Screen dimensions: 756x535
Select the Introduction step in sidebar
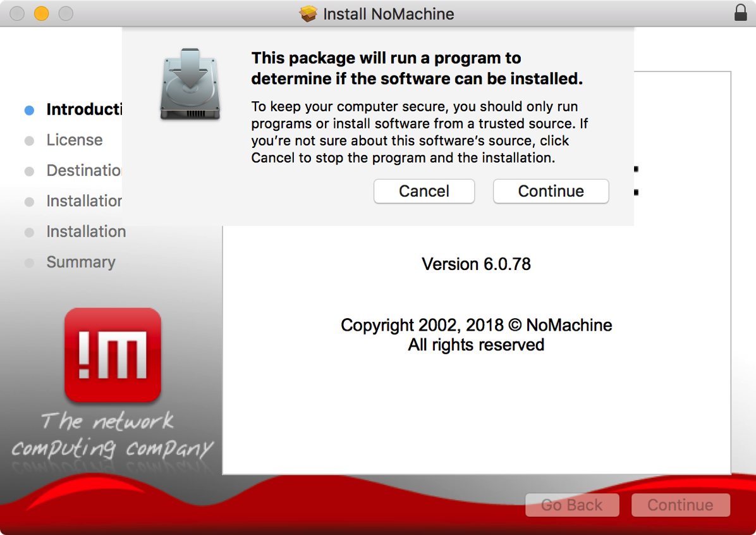pyautogui.click(x=84, y=109)
